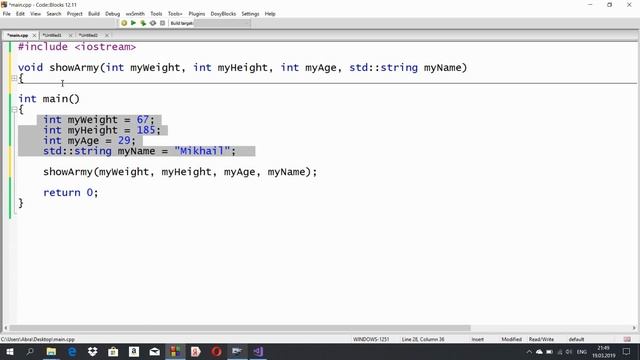This screenshot has height=360, width=640.
Task: Open the File menu
Action: (x=7, y=14)
